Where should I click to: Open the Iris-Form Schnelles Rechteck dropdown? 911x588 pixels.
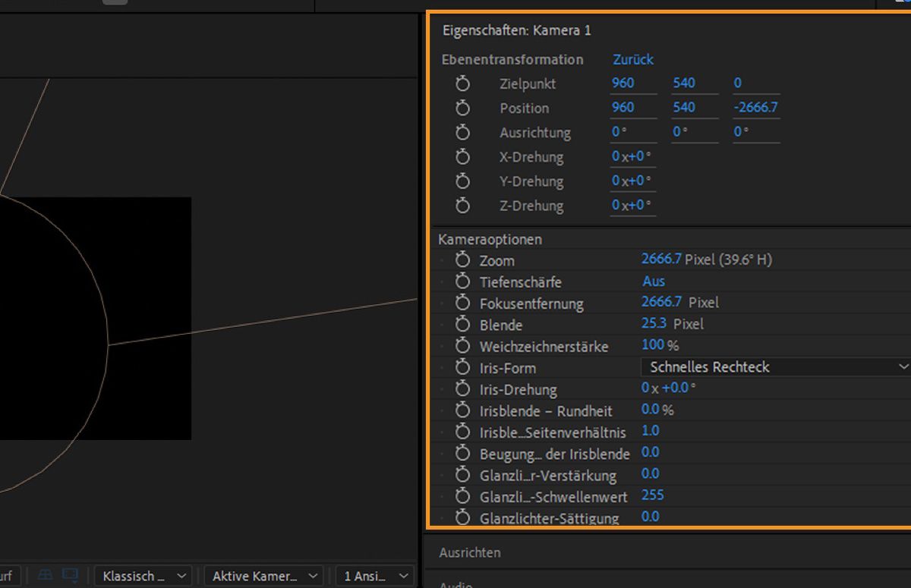pos(776,367)
